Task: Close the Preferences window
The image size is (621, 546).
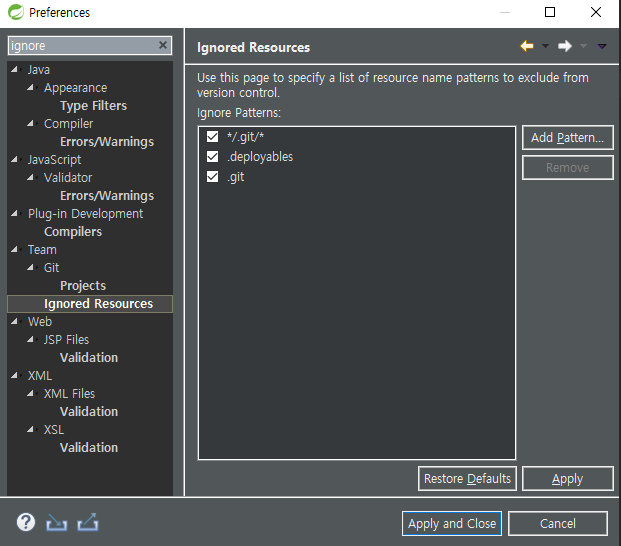Action: point(596,12)
